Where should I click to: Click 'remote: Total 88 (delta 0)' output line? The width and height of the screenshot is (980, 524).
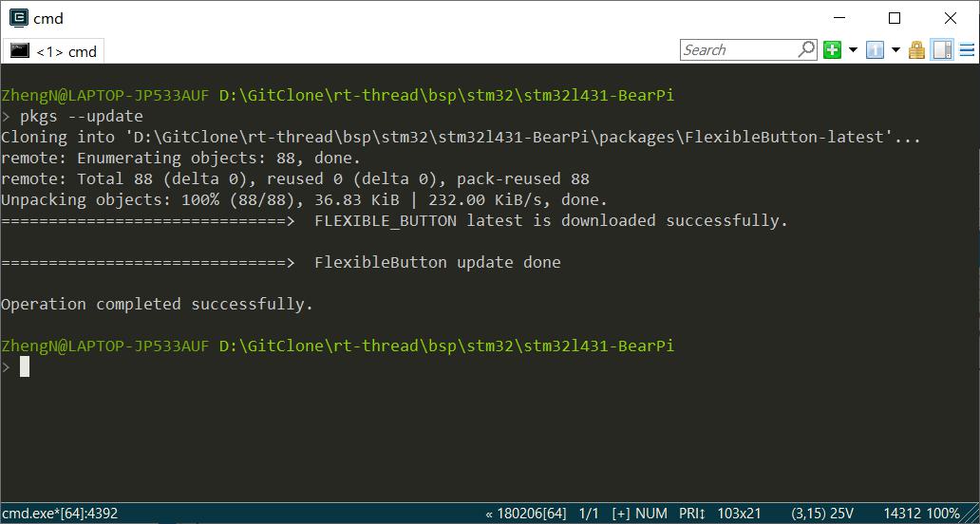tap(295, 178)
